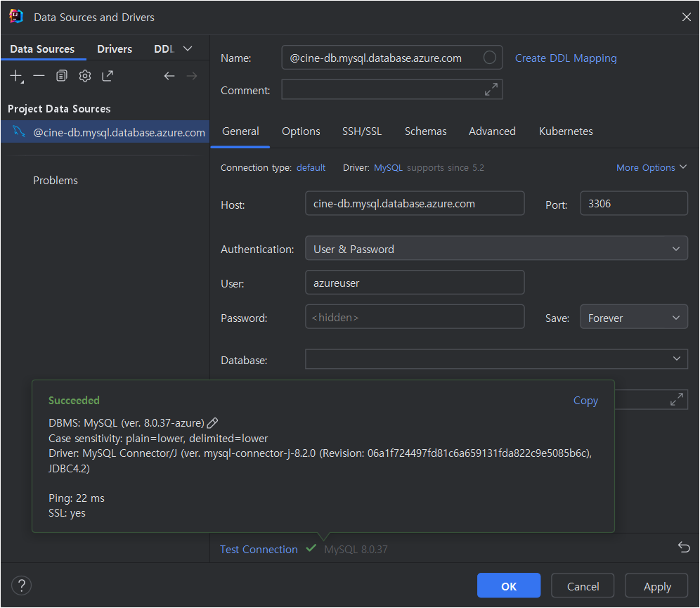This screenshot has height=608, width=700.
Task: Open the Schemas tab
Action: (425, 131)
